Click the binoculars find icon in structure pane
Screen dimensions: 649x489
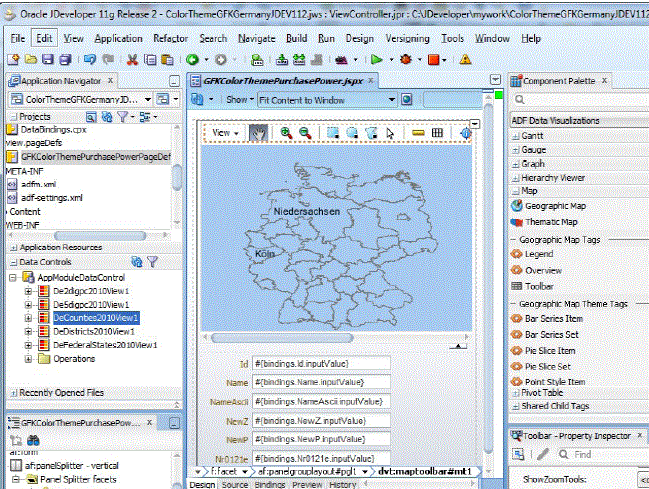[33, 440]
